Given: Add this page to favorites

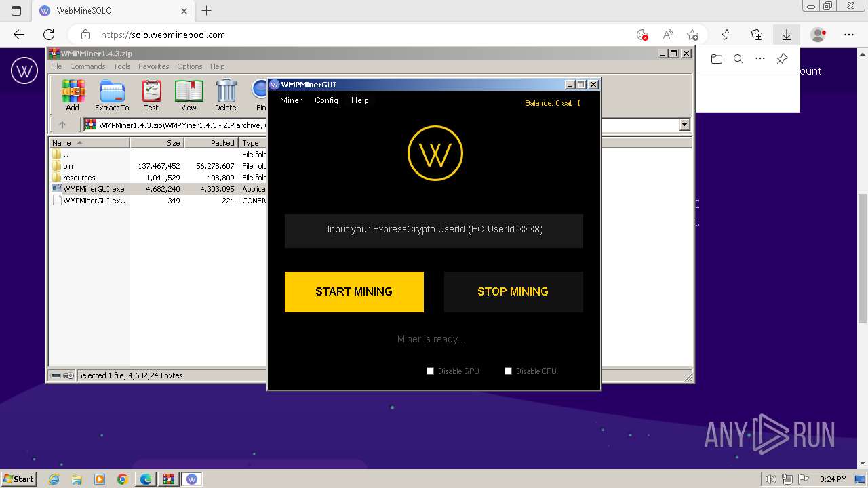Looking at the screenshot, I should point(692,35).
